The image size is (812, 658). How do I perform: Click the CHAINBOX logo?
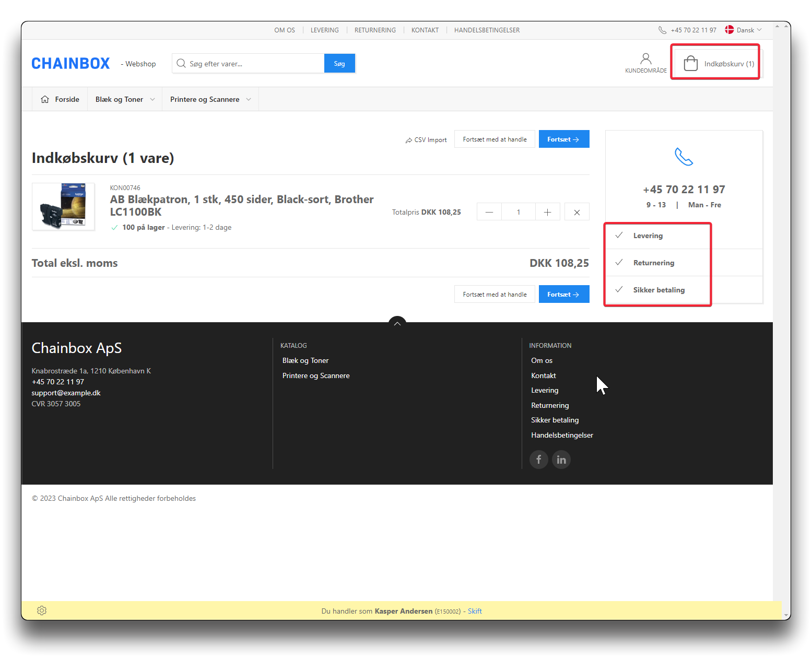coord(70,63)
